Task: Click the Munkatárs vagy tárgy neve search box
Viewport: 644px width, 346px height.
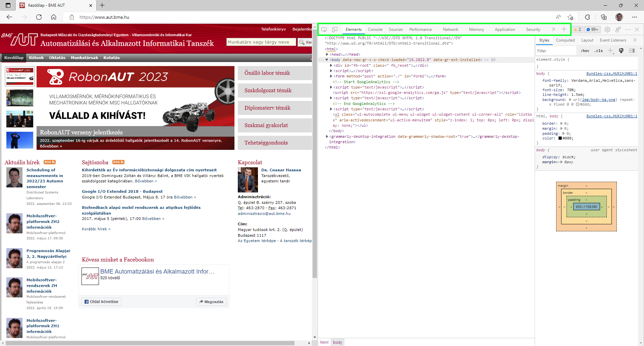Action: pos(261,42)
